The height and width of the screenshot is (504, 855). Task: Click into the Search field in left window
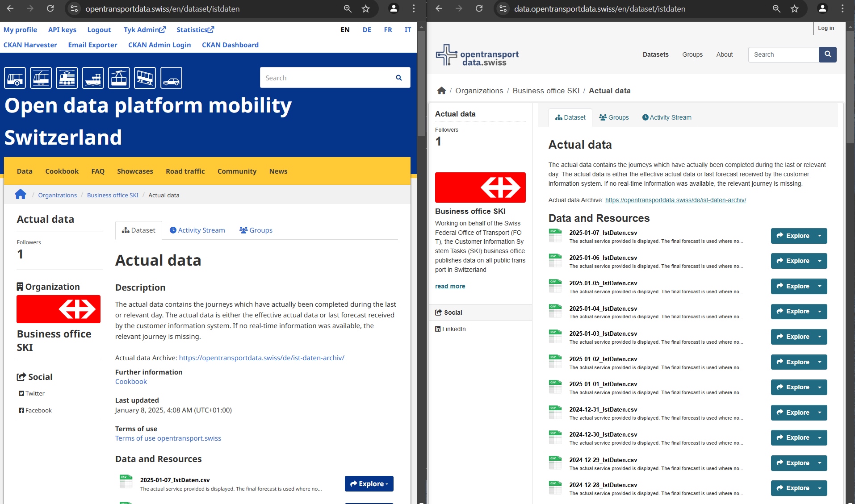pos(327,78)
